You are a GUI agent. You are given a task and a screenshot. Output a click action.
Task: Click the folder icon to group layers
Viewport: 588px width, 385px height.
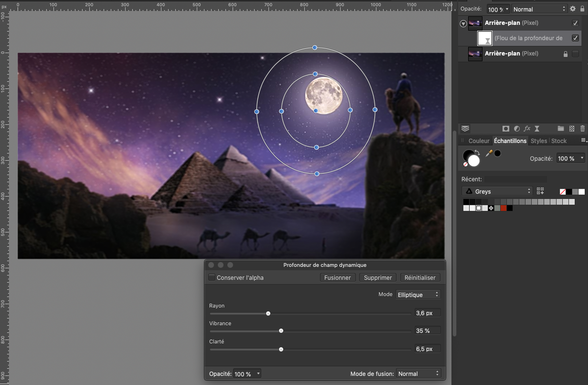point(561,128)
